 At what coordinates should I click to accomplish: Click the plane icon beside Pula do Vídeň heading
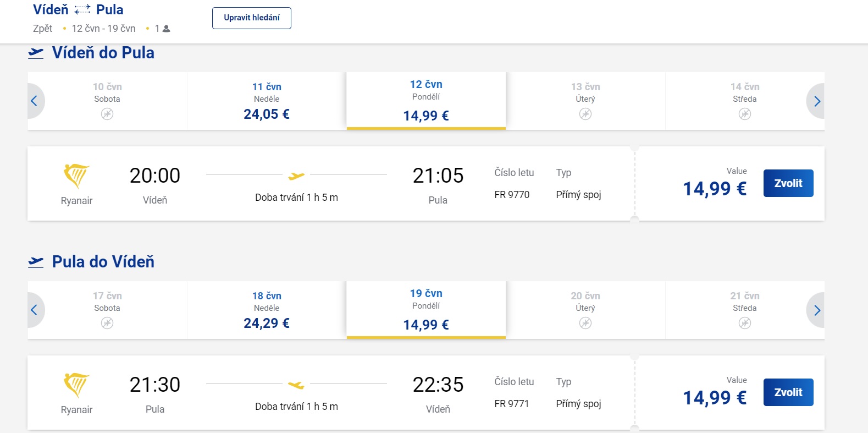pyautogui.click(x=36, y=262)
